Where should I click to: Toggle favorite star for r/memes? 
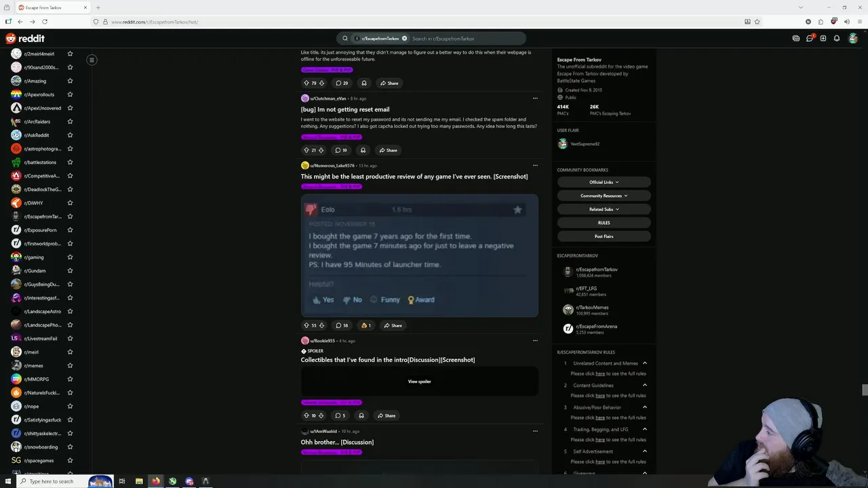[x=70, y=365]
